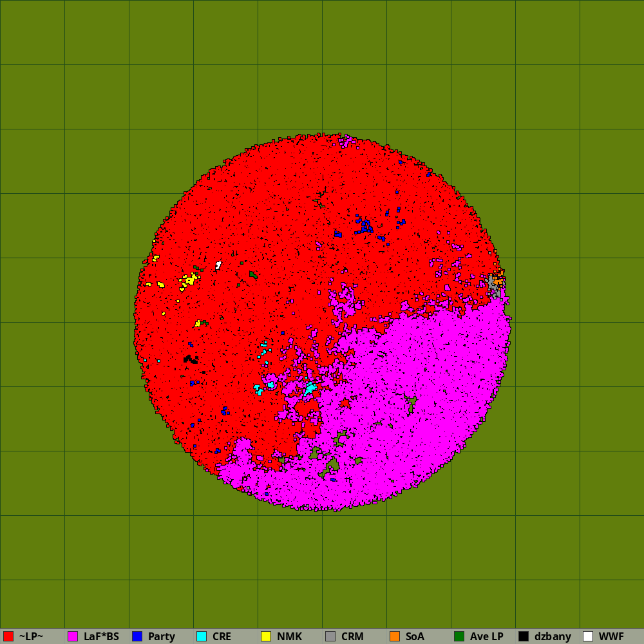Click the black dzbany legend swatch
The height and width of the screenshot is (644, 644).
tap(524, 636)
